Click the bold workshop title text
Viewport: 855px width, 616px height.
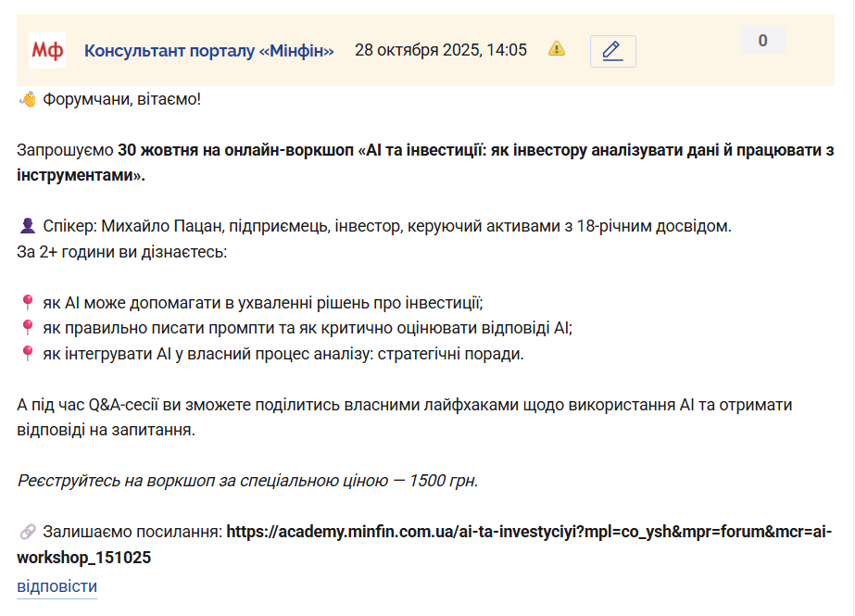[x=425, y=162]
